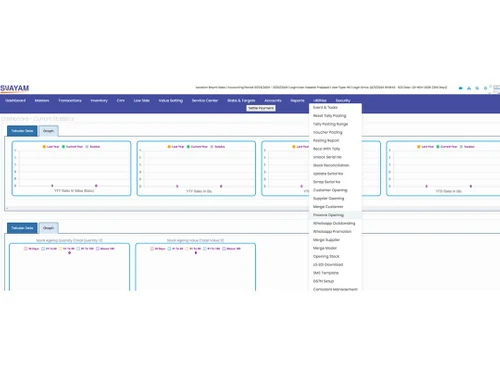This screenshot has height=375, width=500.
Task: Toggle Current Year legend in YTY Sales Value chart
Action: (x=72, y=147)
